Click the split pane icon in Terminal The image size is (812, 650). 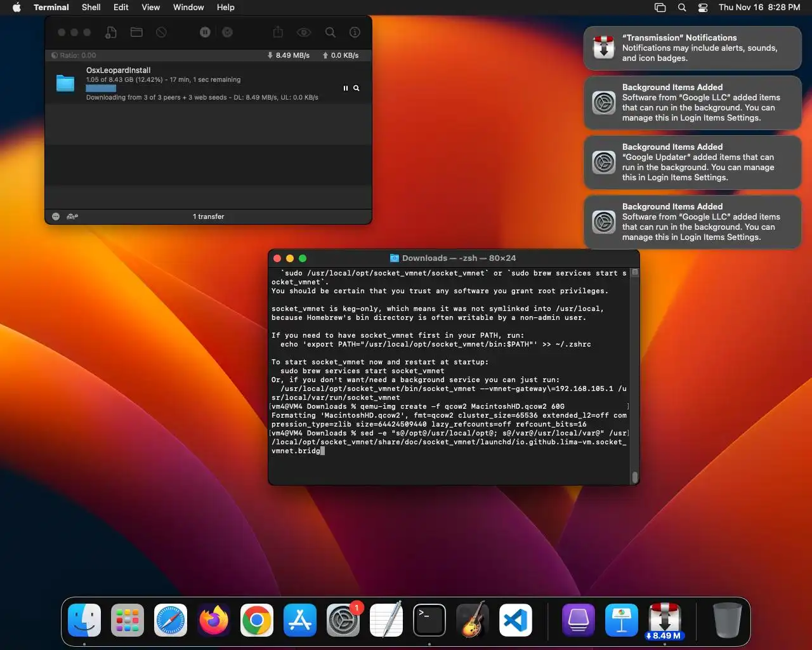point(635,272)
